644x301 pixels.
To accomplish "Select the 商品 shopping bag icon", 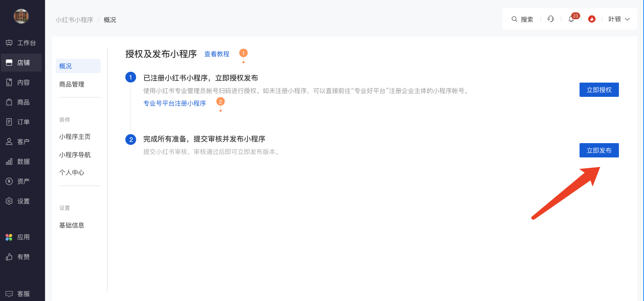I will (9, 102).
